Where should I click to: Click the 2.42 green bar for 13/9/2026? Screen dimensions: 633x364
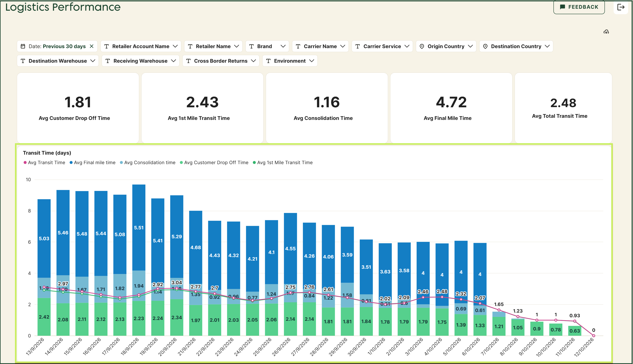(44, 317)
